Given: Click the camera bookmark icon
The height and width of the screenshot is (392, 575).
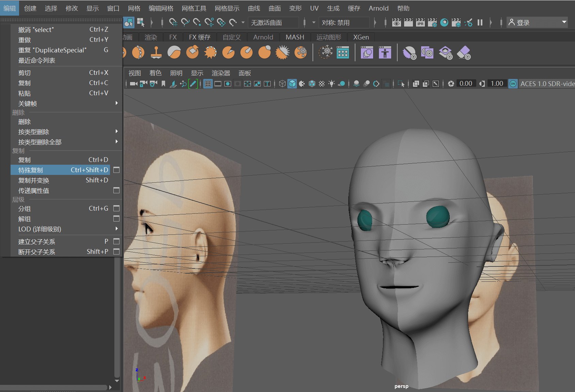Looking at the screenshot, I should [163, 84].
